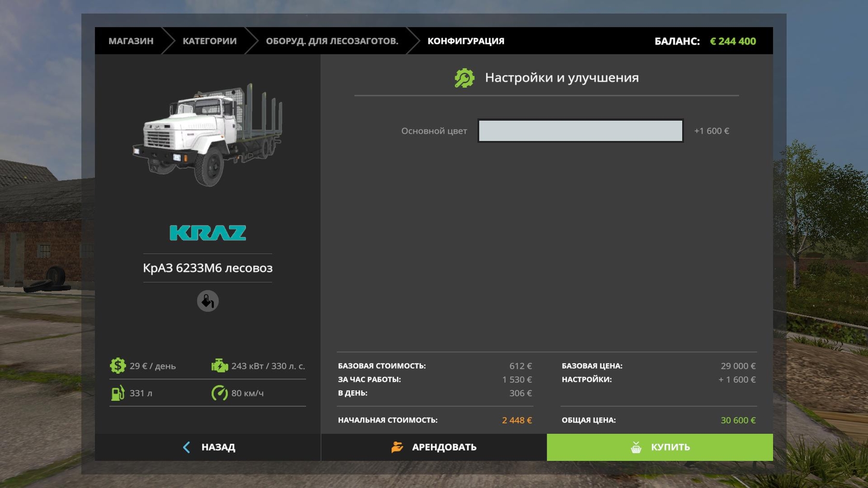Click the engine power icon
The width and height of the screenshot is (868, 488).
[x=219, y=366]
